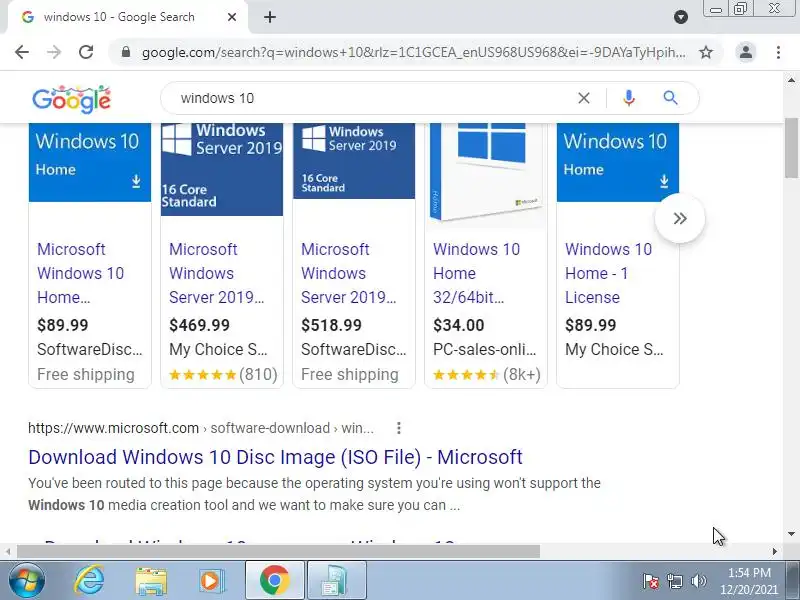
Task: Open Windows Explorer folder from the taskbar
Action: click(x=151, y=581)
